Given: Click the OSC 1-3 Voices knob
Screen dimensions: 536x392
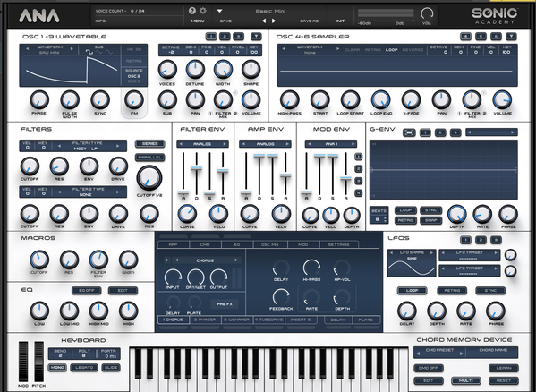Looking at the screenshot, I should coord(167,70).
